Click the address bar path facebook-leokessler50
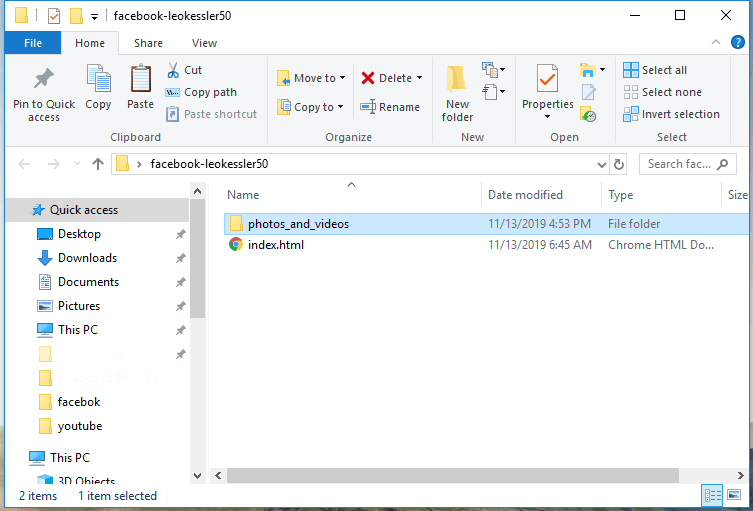Viewport: 753px width, 511px height. [x=209, y=164]
